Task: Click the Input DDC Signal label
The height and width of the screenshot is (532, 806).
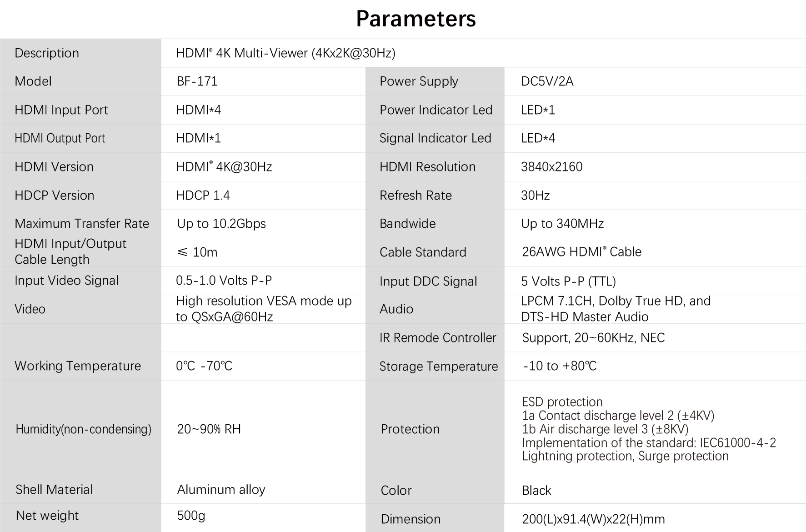Action: coord(428,281)
